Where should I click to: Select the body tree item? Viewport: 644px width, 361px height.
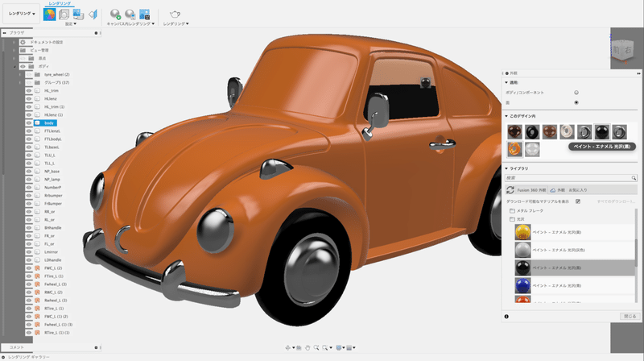pyautogui.click(x=49, y=123)
